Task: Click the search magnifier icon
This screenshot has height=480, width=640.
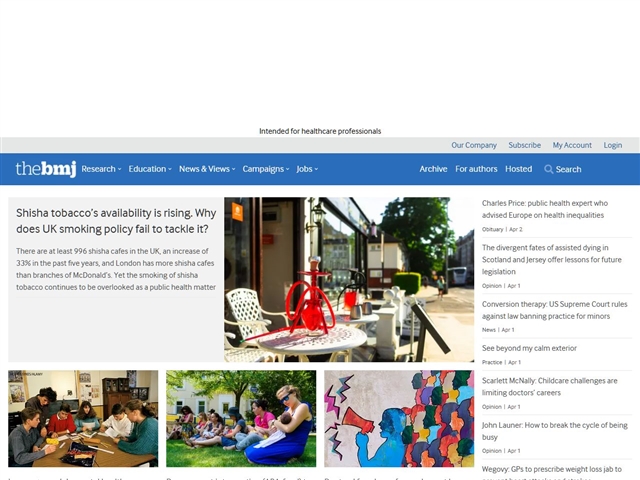Action: click(x=549, y=169)
